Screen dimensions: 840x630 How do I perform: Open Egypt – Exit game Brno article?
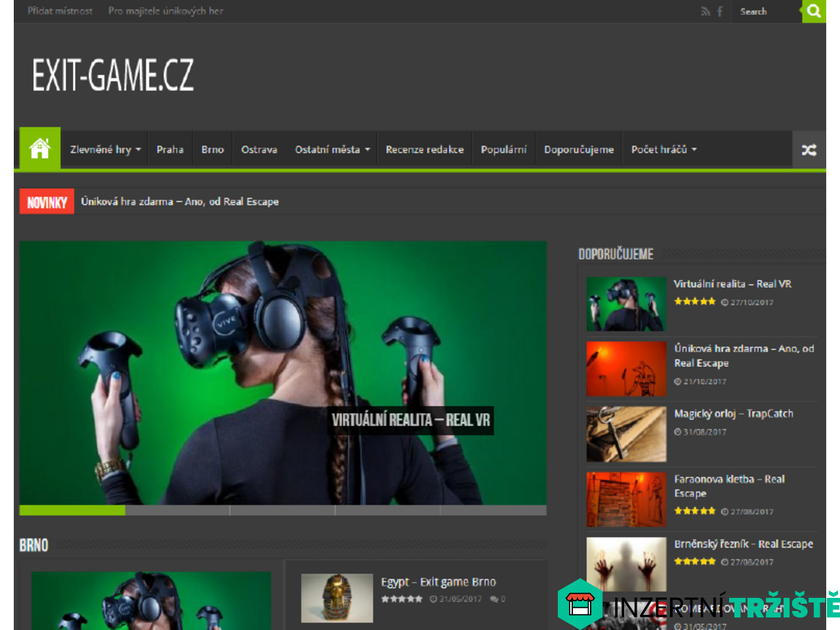tap(438, 582)
